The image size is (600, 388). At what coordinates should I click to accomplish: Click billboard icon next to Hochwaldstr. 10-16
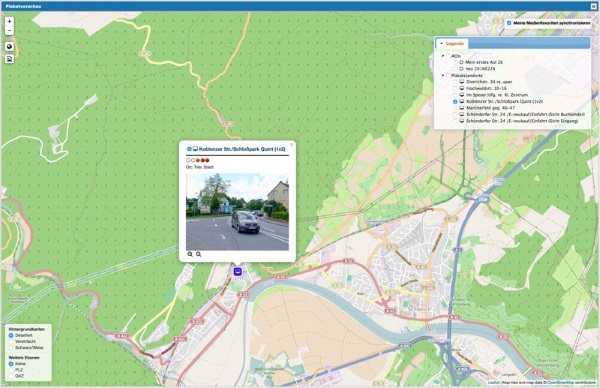click(462, 88)
